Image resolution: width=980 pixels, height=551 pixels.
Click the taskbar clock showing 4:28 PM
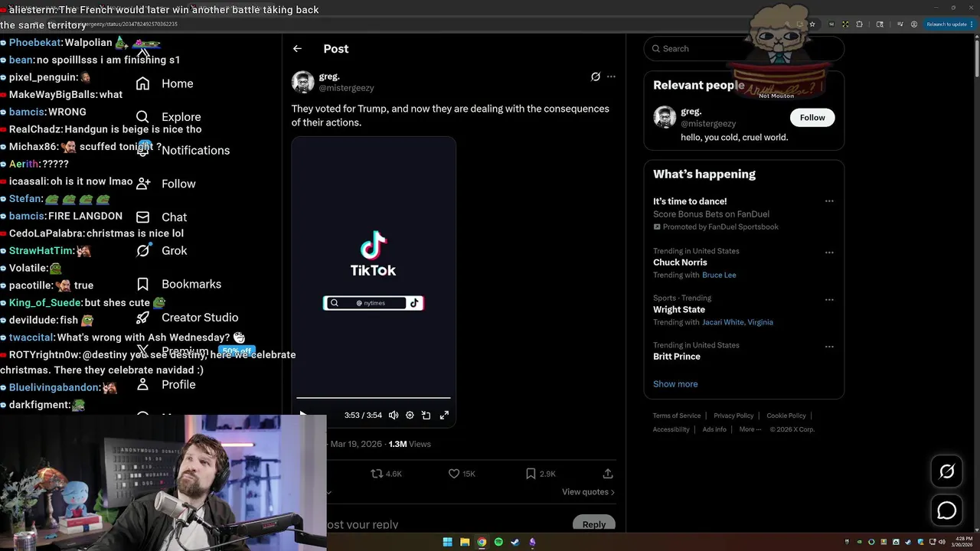point(962,542)
